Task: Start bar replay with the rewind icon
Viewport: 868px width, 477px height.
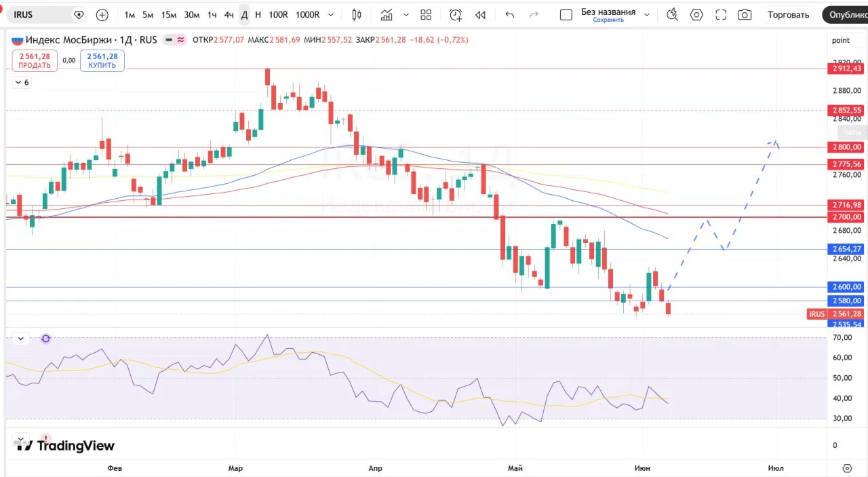Action: (x=481, y=14)
